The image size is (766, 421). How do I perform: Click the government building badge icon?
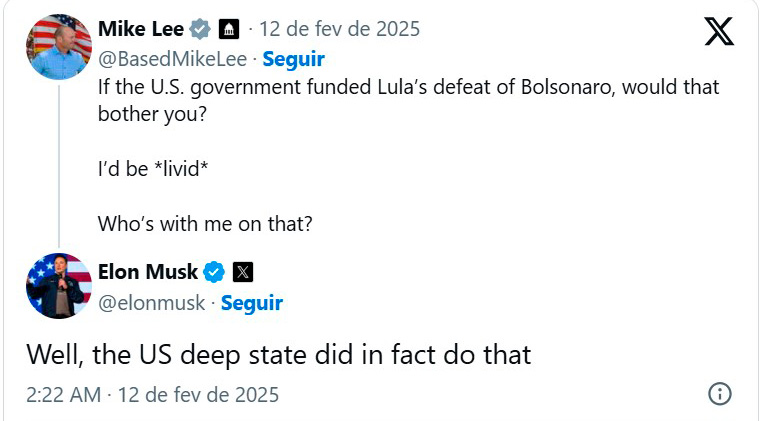click(228, 29)
